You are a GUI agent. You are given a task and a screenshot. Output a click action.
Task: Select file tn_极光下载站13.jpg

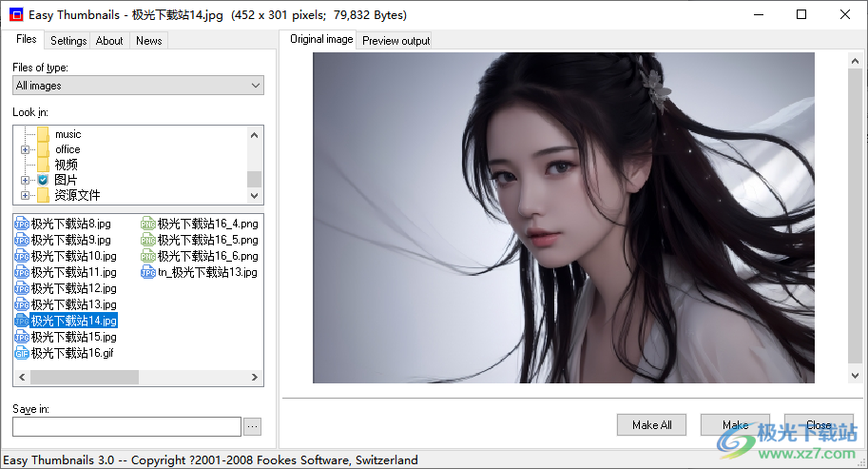point(207,272)
